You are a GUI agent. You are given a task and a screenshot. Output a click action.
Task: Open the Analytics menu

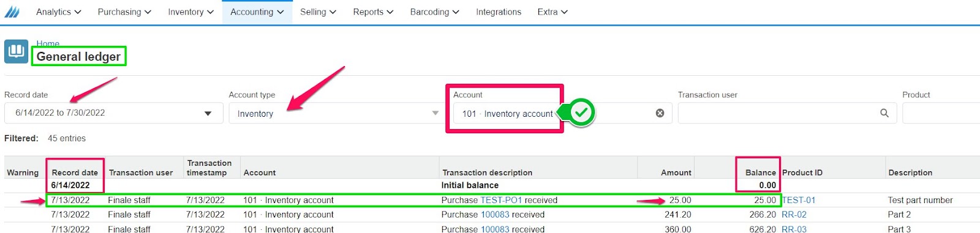pyautogui.click(x=58, y=12)
